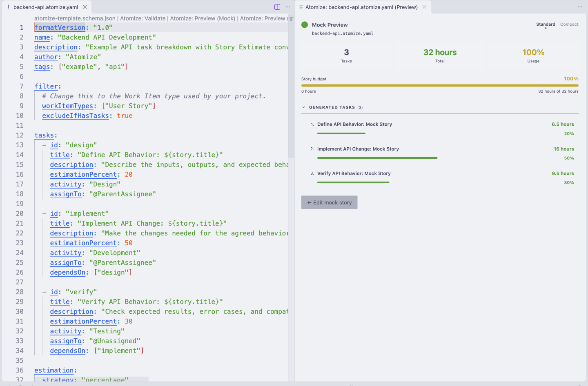Click Implement API Change progress bar
The width and height of the screenshot is (588, 386).
377,158
